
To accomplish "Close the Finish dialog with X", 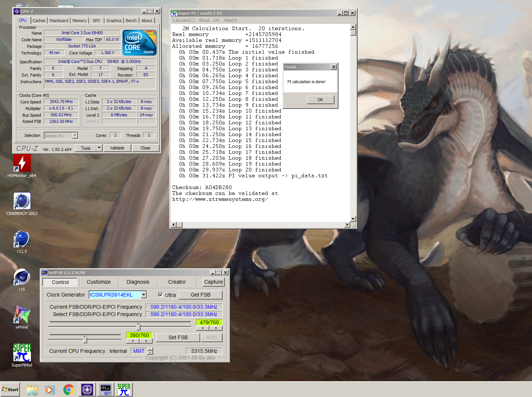I will (x=333, y=67).
